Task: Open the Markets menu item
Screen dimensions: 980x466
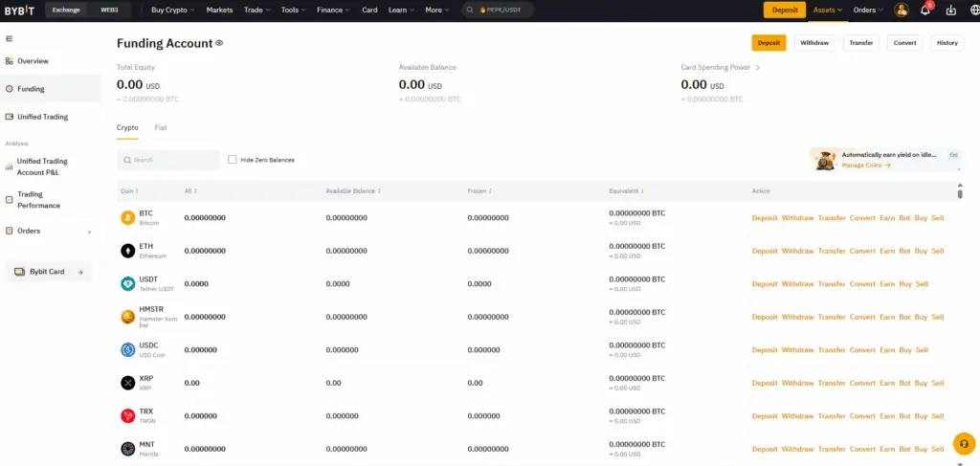Action: coord(219,10)
